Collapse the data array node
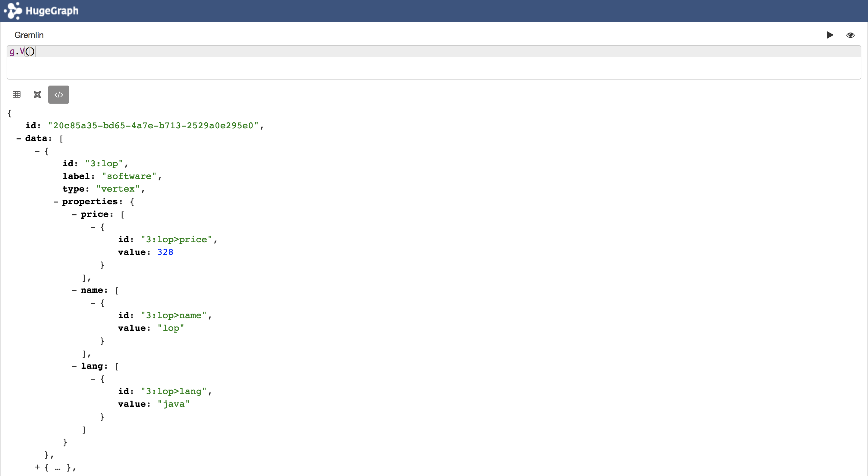This screenshot has height=476, width=868. pyautogui.click(x=18, y=139)
